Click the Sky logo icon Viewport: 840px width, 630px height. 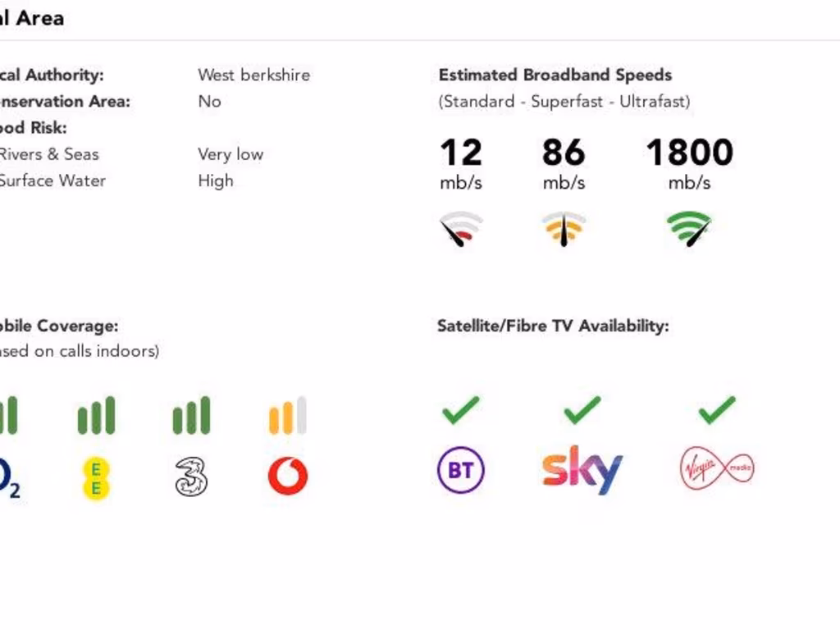click(x=582, y=470)
